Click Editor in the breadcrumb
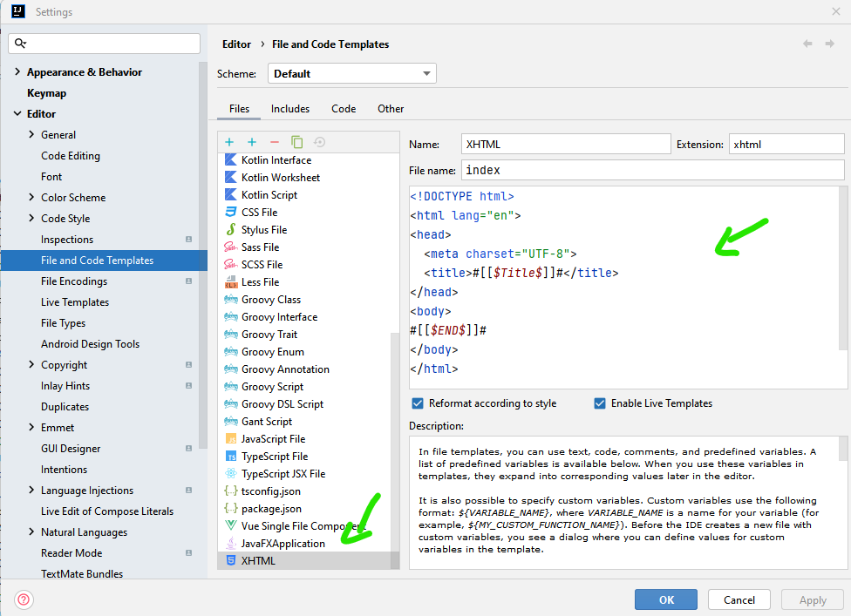This screenshot has height=616, width=851. click(x=236, y=44)
